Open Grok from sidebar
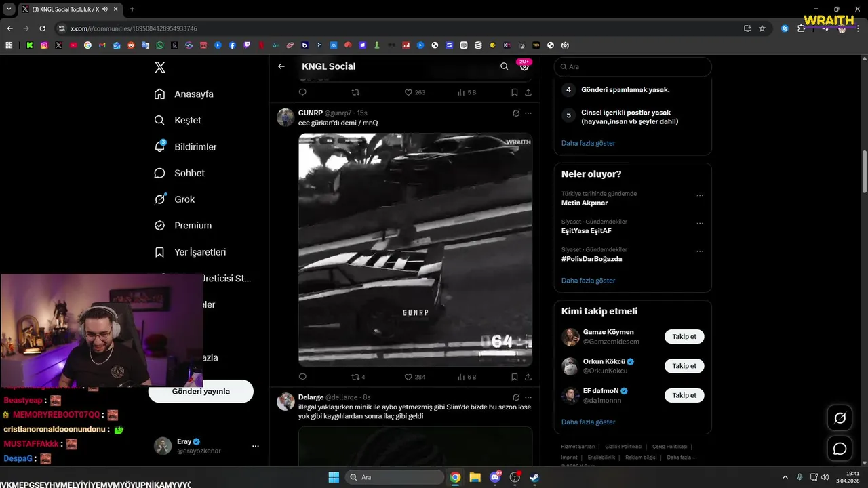868x488 pixels. pos(174,199)
